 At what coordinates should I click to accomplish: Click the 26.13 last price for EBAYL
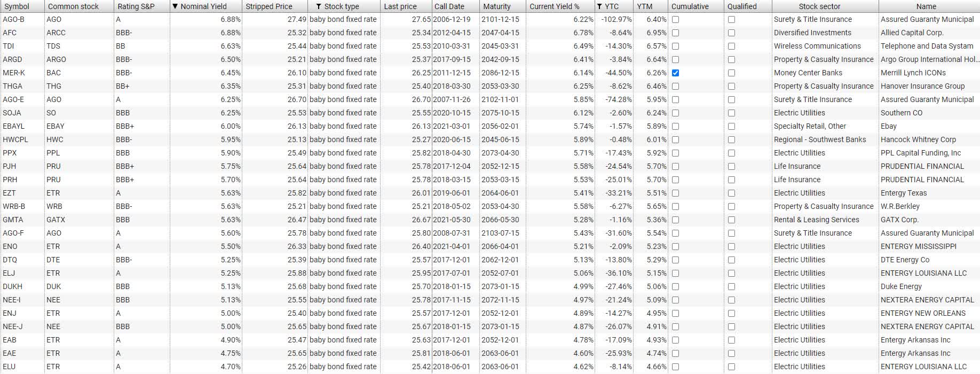pos(406,126)
